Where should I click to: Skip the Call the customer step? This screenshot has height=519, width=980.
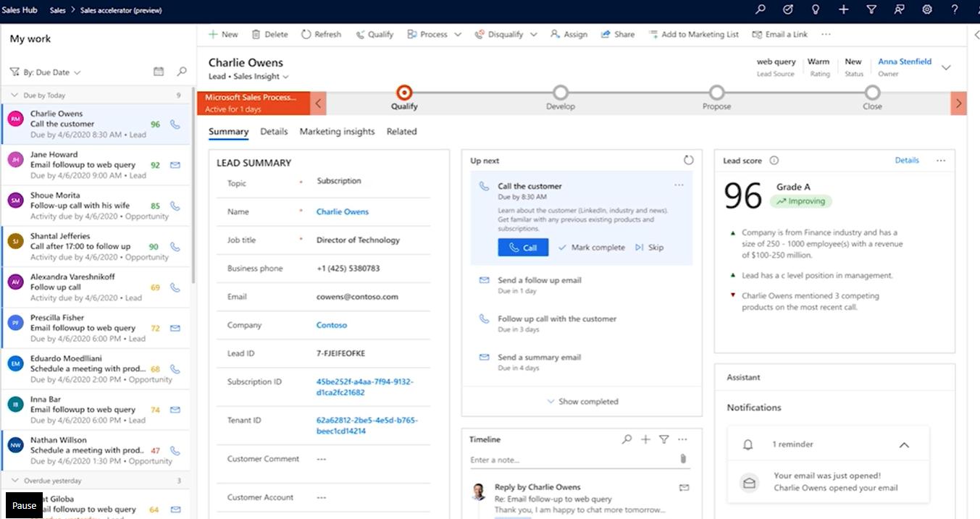click(x=649, y=248)
